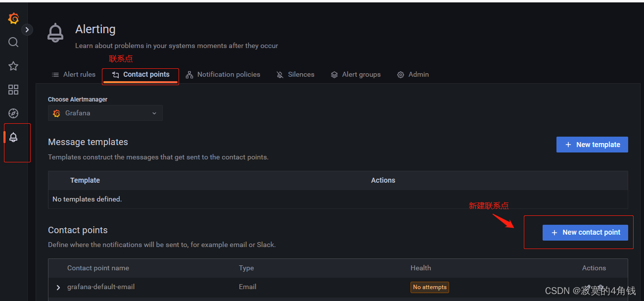Screen dimensions: 644x301
Task: Open the Alerting bell icon in sidebar
Action: tap(13, 137)
